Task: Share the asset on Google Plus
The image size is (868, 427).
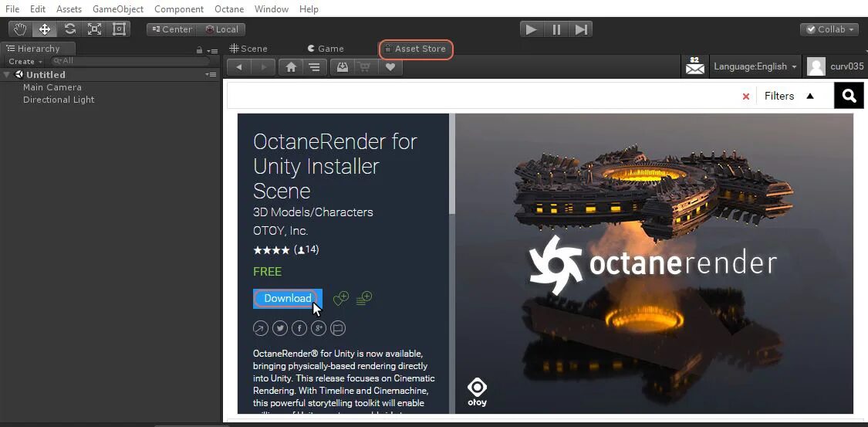Action: 319,328
